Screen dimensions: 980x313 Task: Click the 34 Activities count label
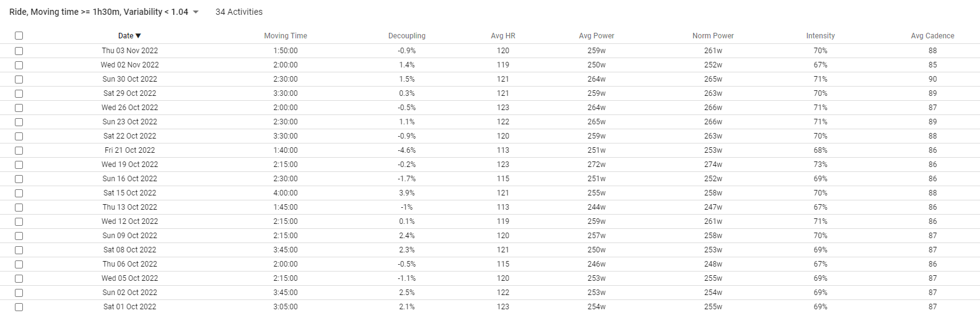(x=239, y=12)
